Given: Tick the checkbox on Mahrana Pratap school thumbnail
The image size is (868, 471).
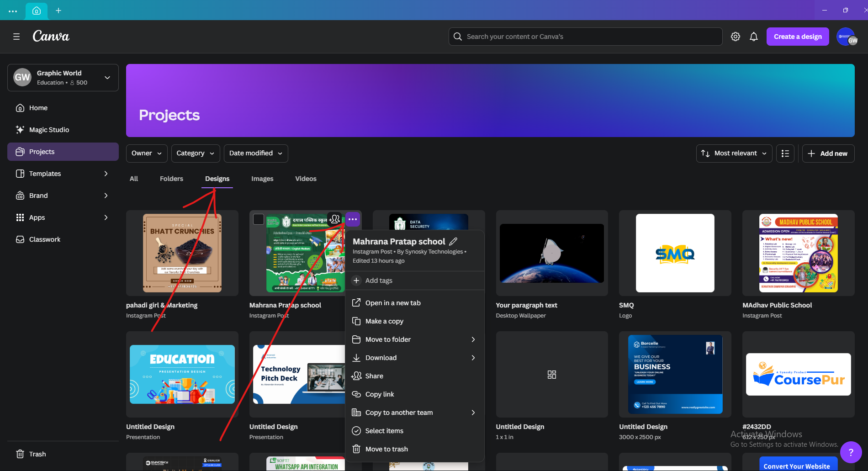Looking at the screenshot, I should coord(259,219).
